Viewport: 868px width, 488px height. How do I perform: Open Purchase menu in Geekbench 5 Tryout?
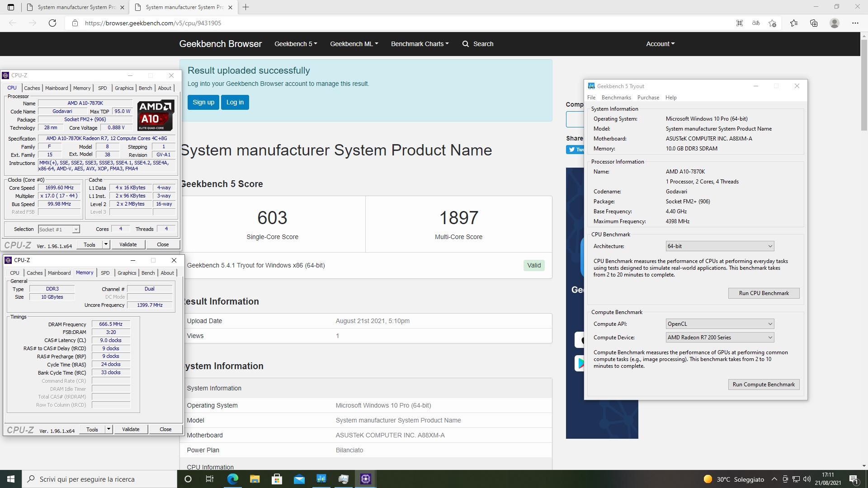tap(648, 98)
